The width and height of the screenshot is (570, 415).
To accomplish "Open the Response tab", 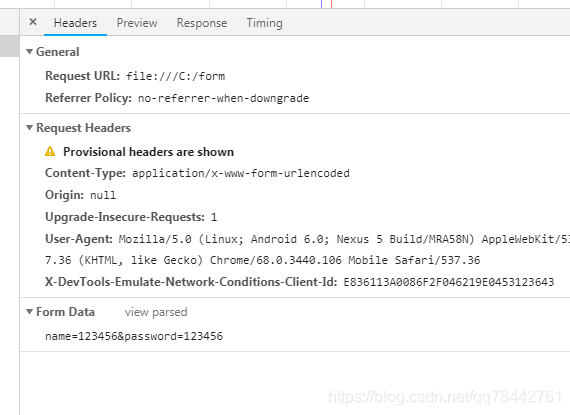I will click(x=202, y=23).
